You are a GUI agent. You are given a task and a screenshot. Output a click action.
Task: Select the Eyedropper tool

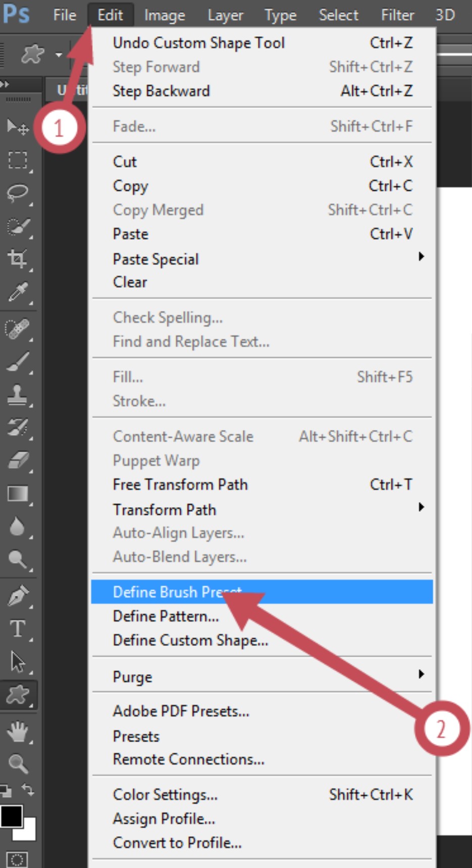point(18,293)
